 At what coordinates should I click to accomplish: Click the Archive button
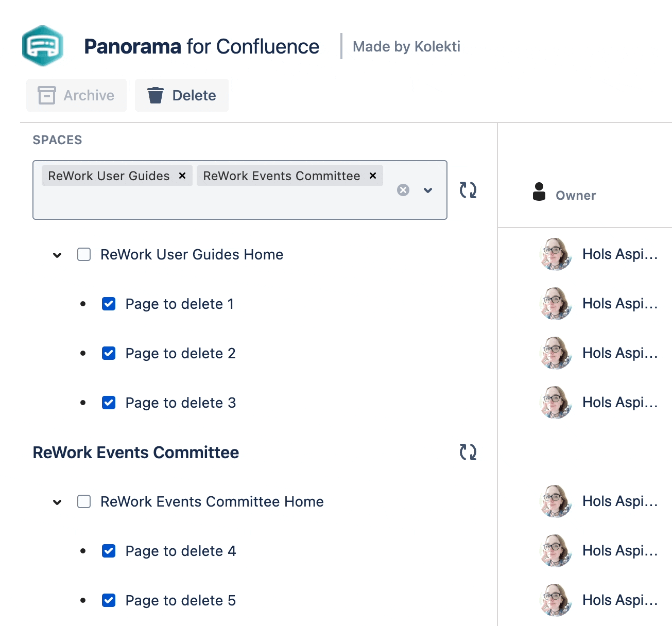[x=76, y=95]
